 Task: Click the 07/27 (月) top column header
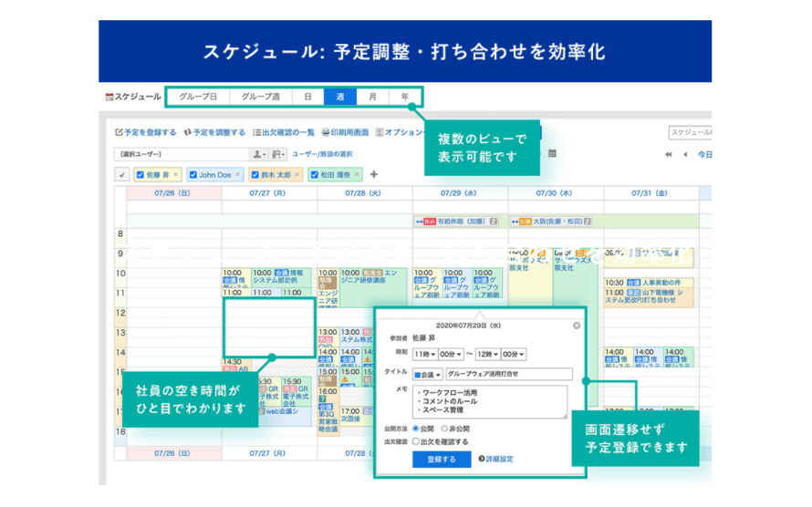tap(267, 193)
